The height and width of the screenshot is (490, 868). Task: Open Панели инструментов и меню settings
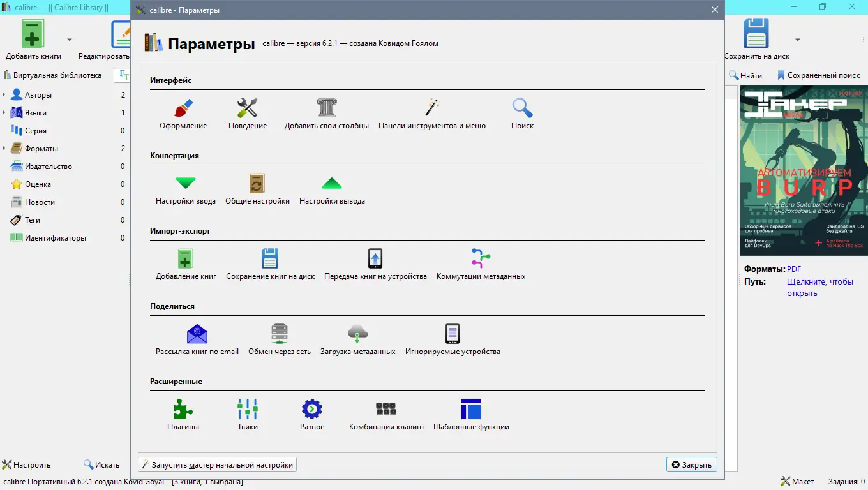click(x=432, y=114)
